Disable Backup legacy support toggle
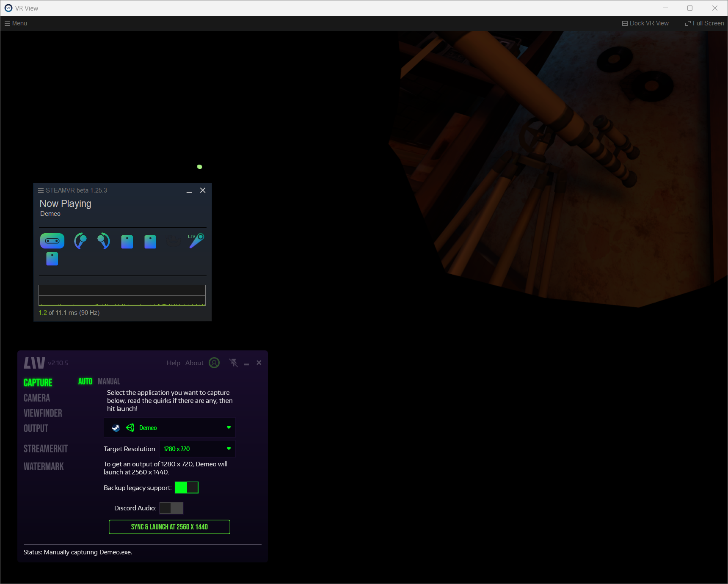Viewport: 728px width, 584px height. [x=187, y=488]
